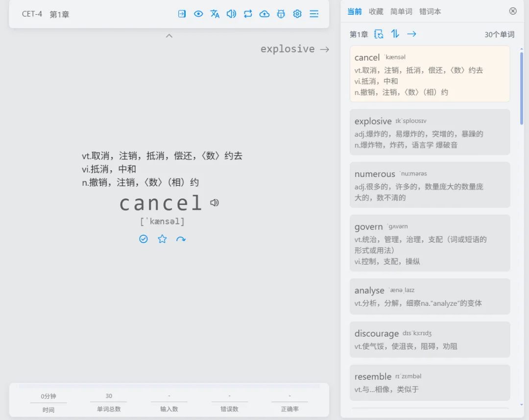529x420 pixels.
Task: Toggle the sound icon in the toolbar
Action: coord(231,14)
